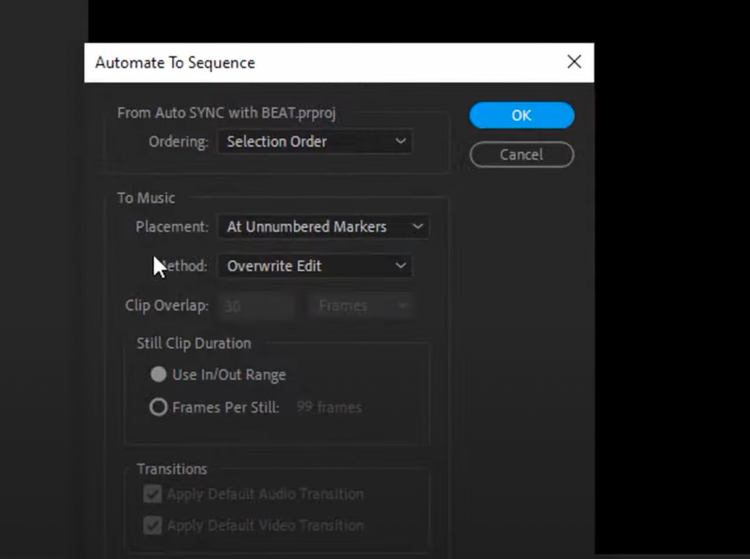Toggle Apply Default Video Transition checkbox
The image size is (750, 559).
[153, 526]
